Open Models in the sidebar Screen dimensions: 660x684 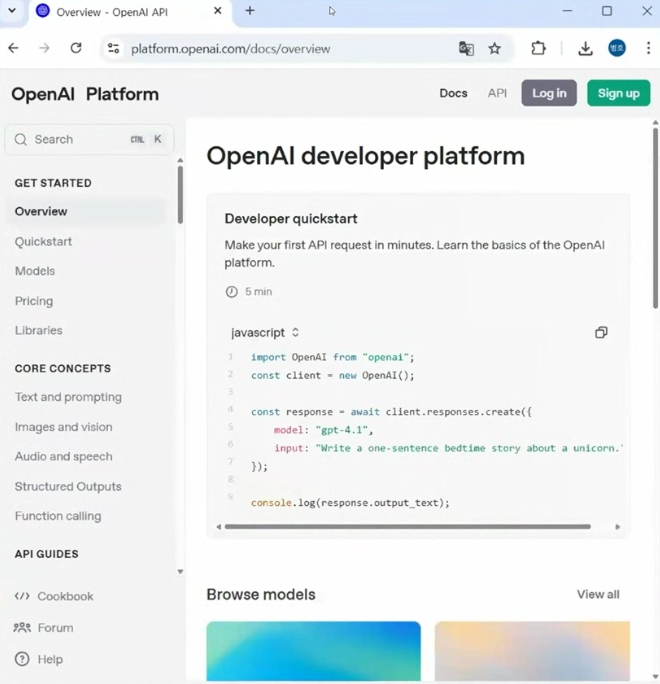(35, 271)
